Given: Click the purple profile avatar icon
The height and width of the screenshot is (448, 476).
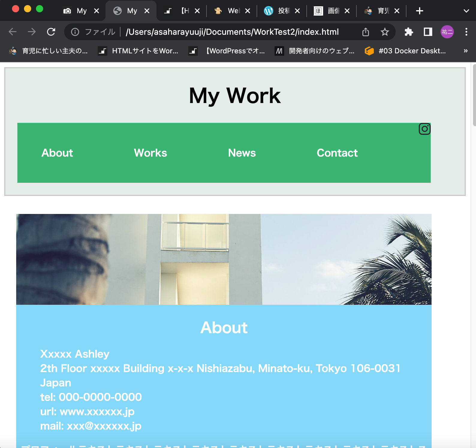Looking at the screenshot, I should (x=447, y=32).
